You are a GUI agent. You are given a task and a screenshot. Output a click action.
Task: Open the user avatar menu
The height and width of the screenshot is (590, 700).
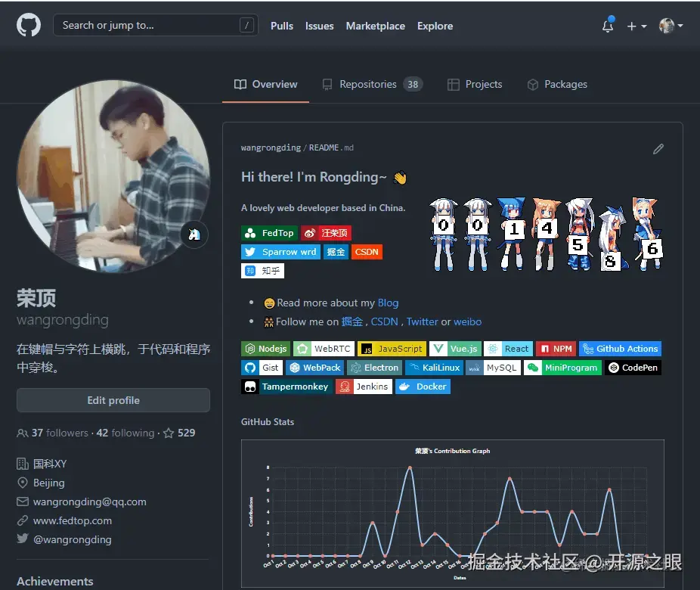(671, 26)
